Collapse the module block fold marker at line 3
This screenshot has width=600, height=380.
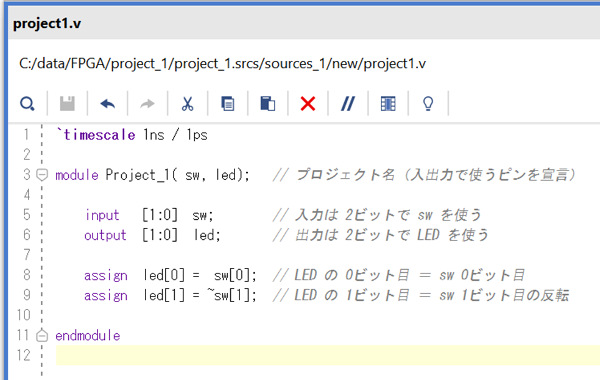click(x=42, y=175)
